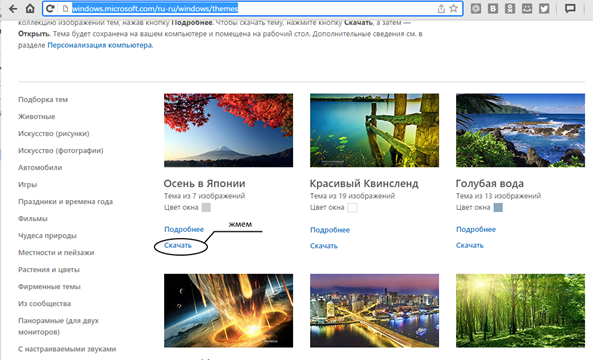593x360 pixels.
Task: Click the green sunlit forest theme thumbnail
Action: coord(520,310)
